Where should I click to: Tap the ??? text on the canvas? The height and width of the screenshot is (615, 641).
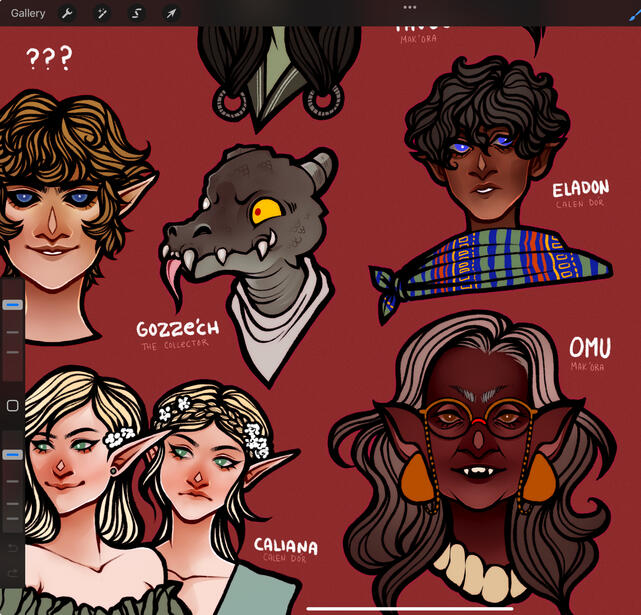48,59
